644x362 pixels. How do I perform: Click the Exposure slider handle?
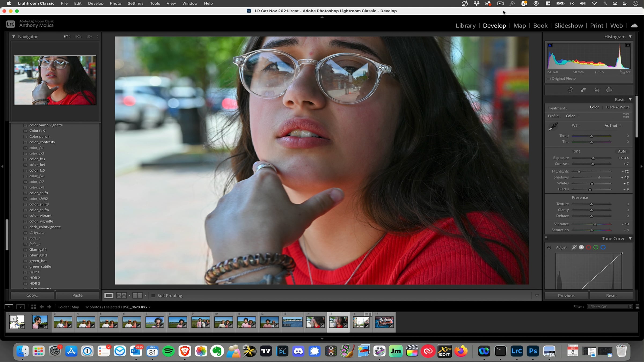[593, 158]
